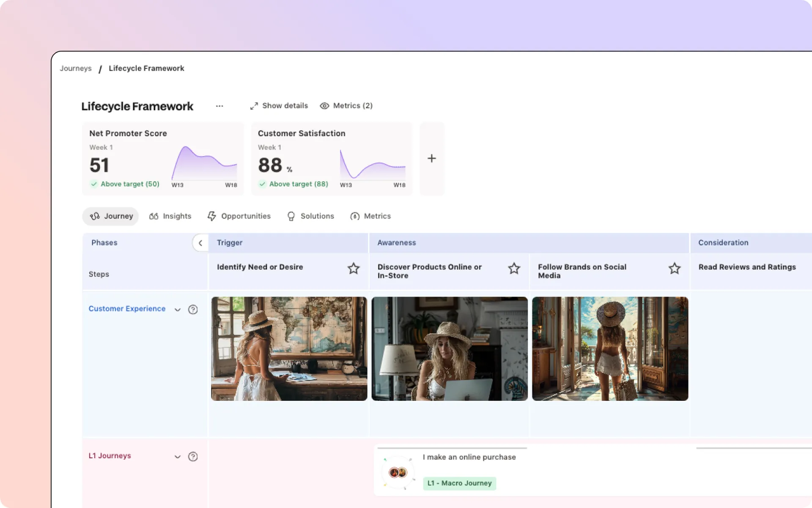Open the three-dot menu beside Lifecycle Framework
Screen dimensions: 812x508
(x=219, y=106)
